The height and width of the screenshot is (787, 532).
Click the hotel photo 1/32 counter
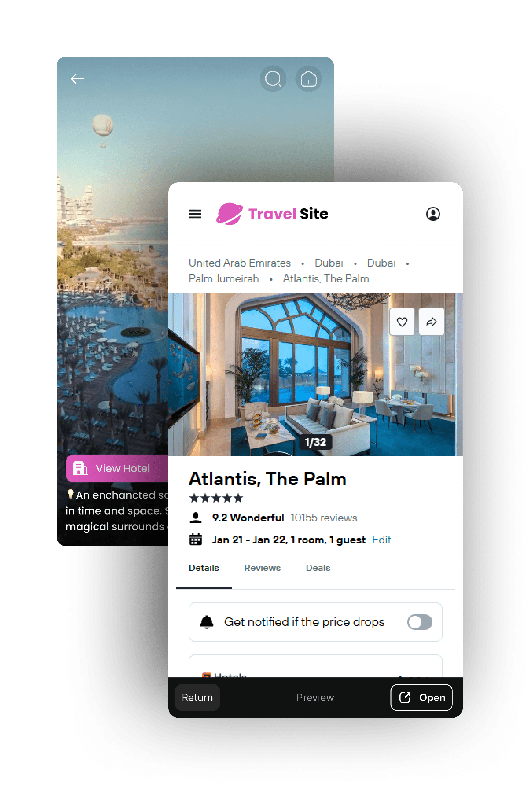point(315,442)
